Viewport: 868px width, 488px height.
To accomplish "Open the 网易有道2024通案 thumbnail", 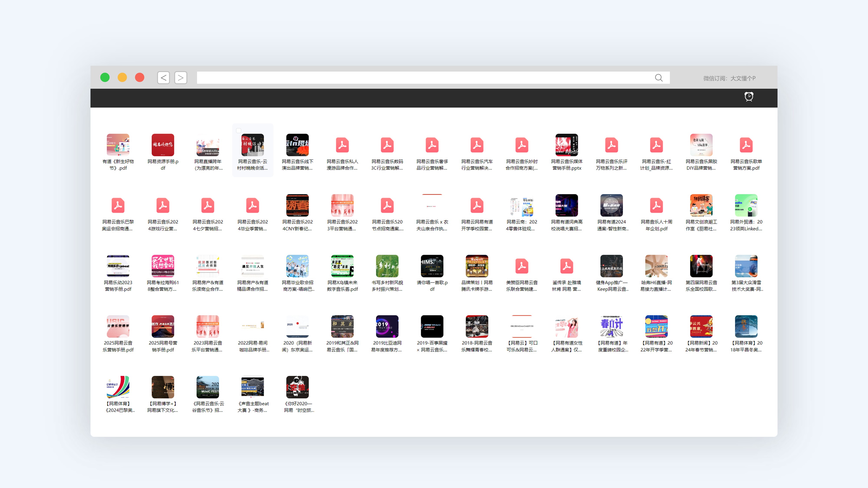I will click(x=611, y=205).
